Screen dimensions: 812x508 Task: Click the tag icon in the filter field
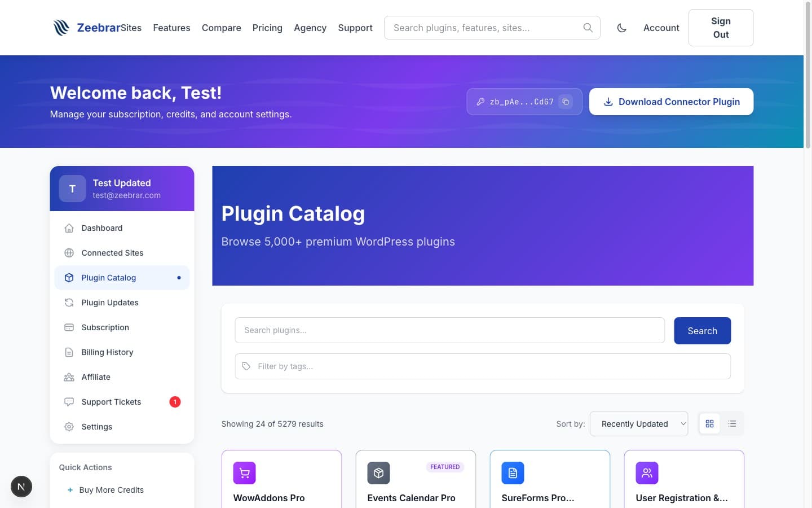pos(246,366)
